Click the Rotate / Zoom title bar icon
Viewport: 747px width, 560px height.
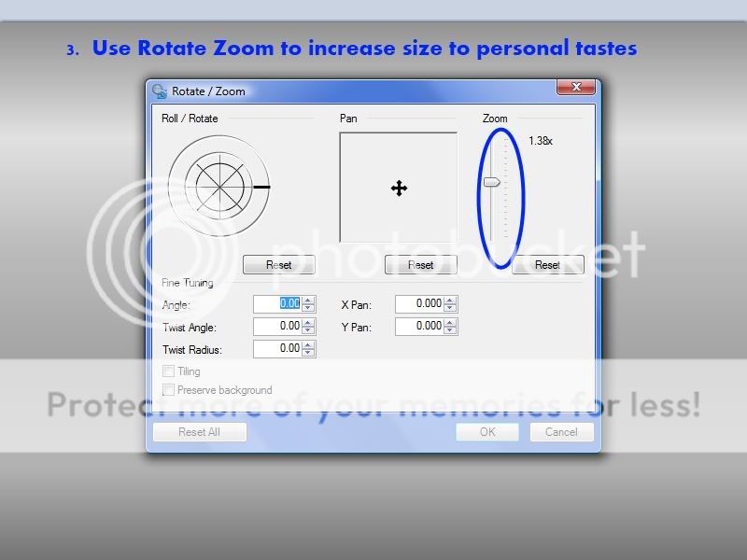(160, 91)
